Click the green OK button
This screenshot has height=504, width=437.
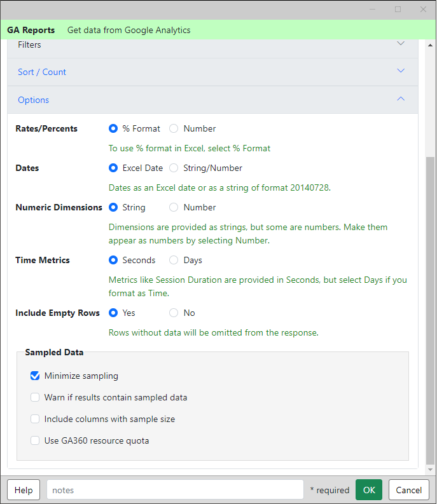(369, 490)
